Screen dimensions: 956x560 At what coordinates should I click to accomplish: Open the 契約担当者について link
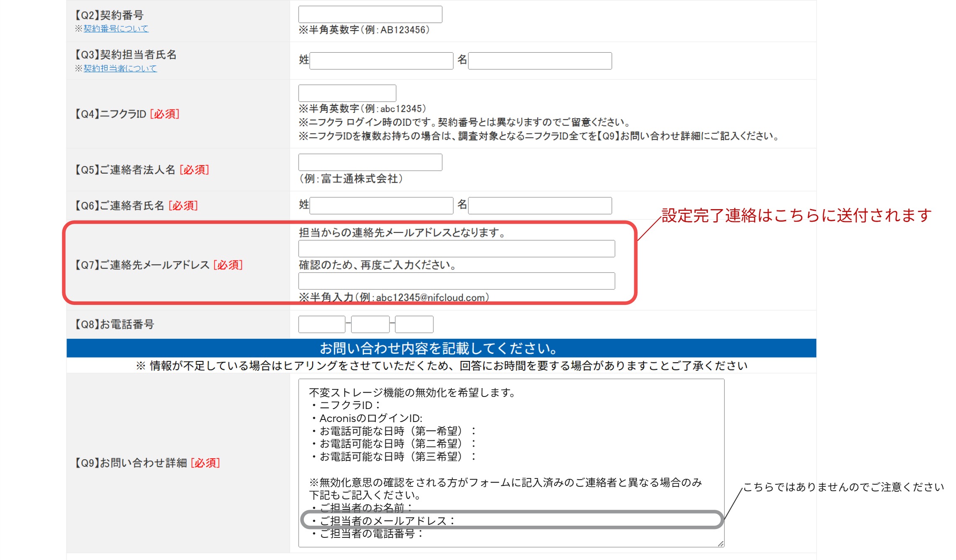click(120, 68)
